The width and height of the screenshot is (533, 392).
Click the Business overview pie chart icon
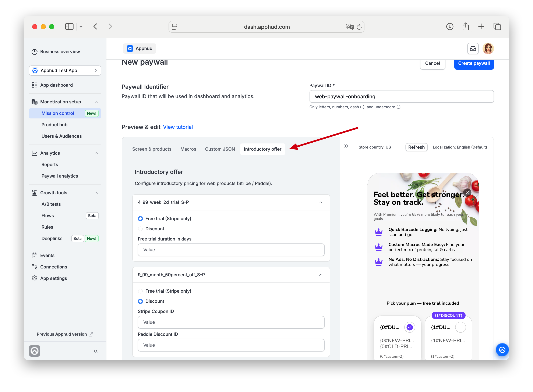[34, 52]
